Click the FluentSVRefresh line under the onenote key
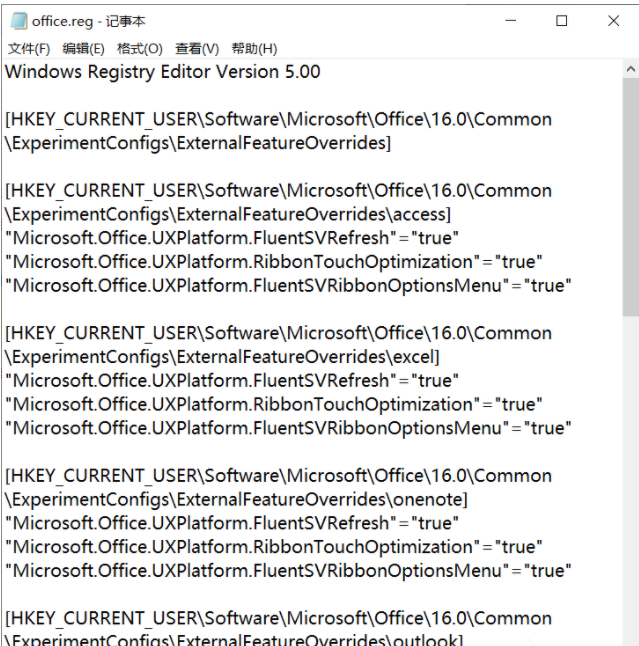The width and height of the screenshot is (639, 646). point(232,523)
